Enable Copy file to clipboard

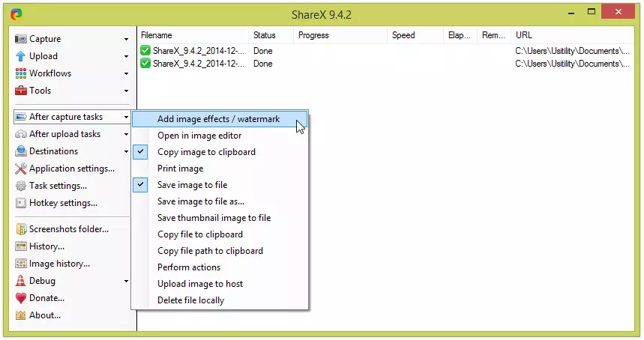tap(220, 234)
